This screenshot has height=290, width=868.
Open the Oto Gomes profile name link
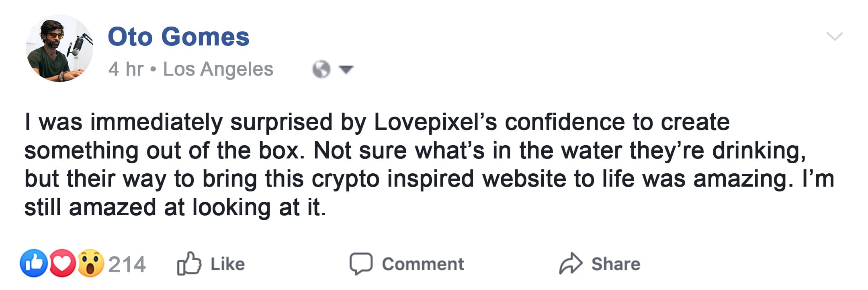178,37
